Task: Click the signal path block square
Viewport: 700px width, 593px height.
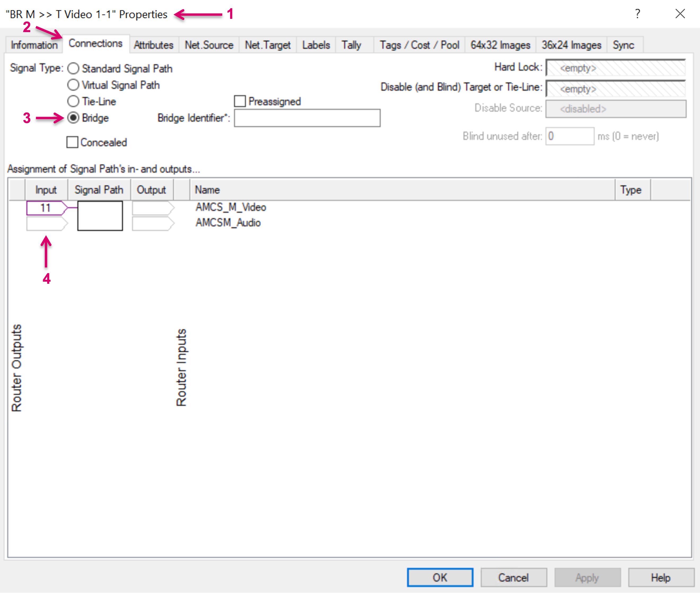Action: click(x=100, y=216)
